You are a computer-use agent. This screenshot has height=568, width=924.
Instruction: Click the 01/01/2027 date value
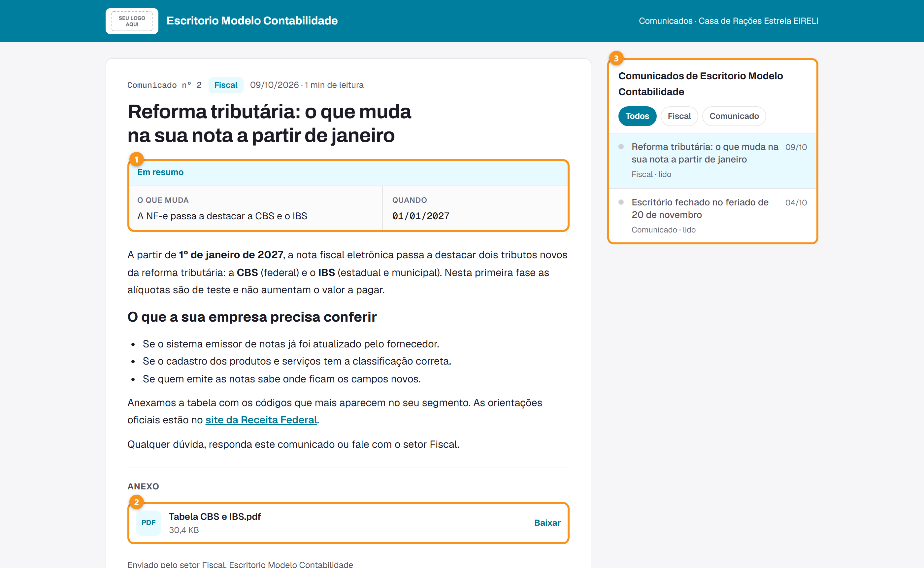point(421,216)
